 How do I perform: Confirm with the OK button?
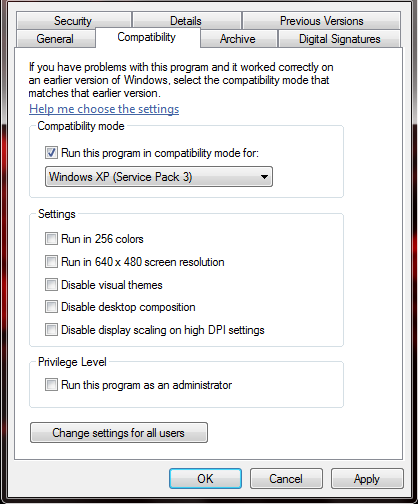[205, 479]
